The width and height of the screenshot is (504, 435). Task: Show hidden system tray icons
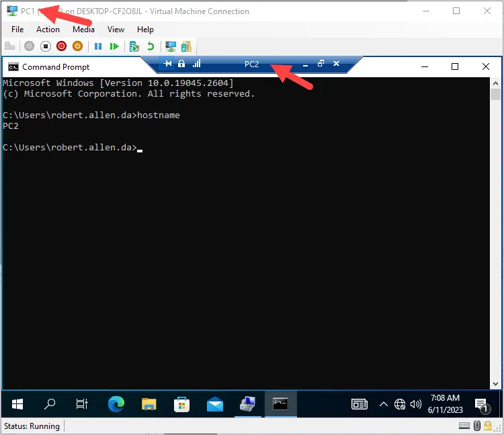coord(384,404)
